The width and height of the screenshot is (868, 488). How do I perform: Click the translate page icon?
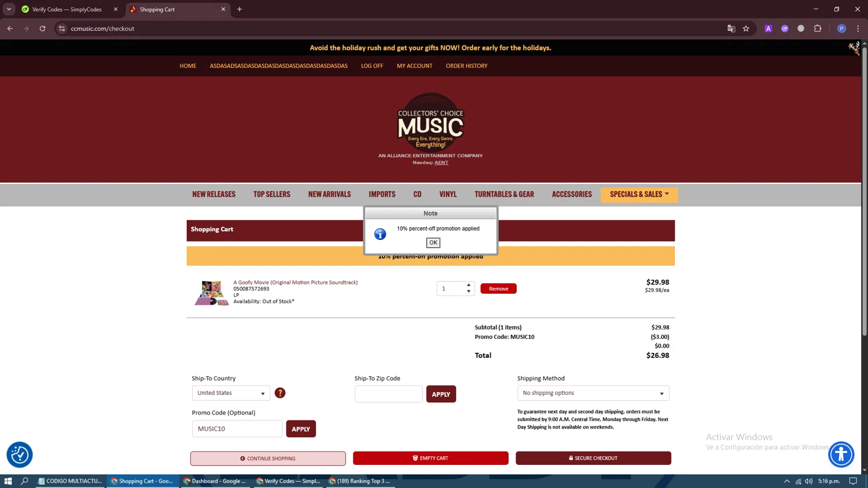[731, 28]
